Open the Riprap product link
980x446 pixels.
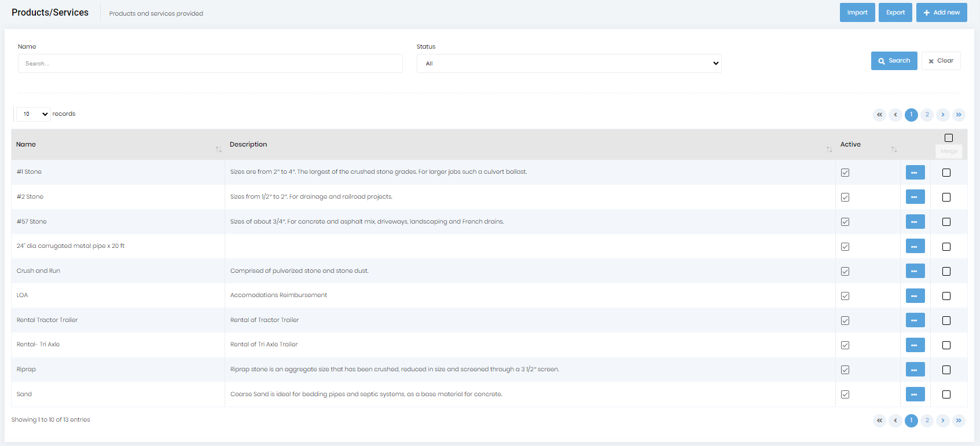coord(26,369)
